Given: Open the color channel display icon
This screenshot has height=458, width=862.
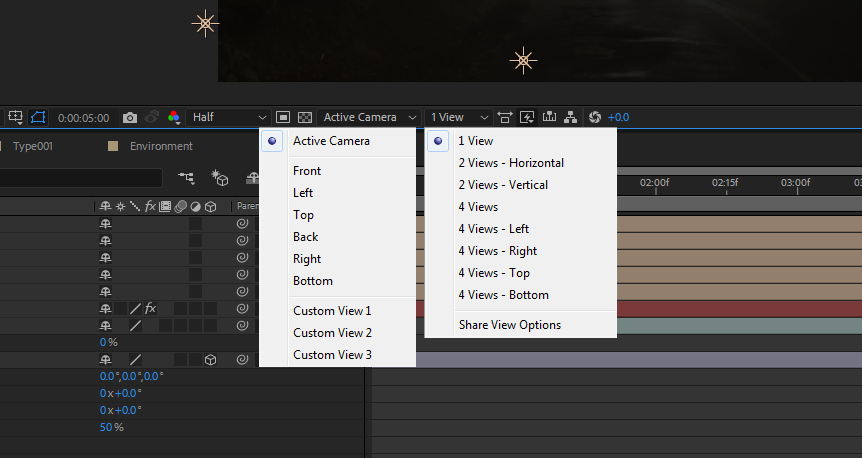Looking at the screenshot, I should [173, 117].
